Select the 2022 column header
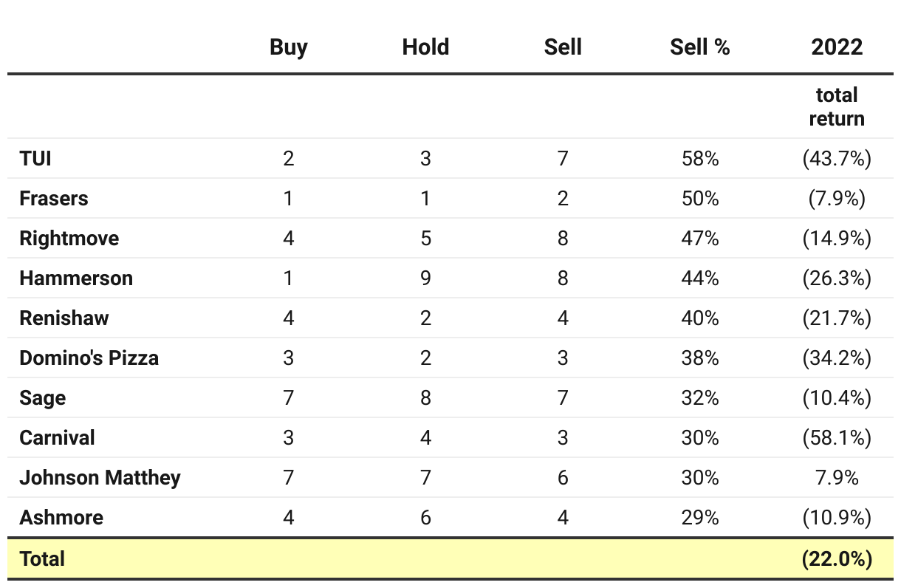Viewport: 901px width, 588px height. coord(837,47)
